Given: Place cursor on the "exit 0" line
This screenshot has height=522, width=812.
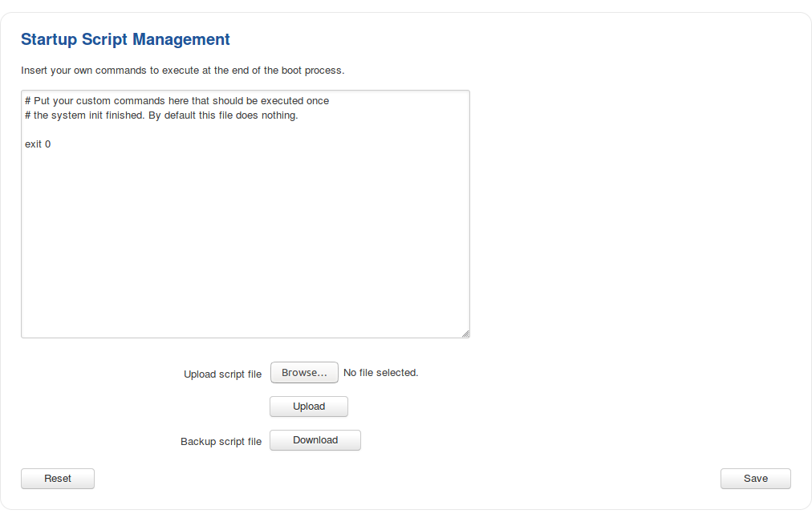Looking at the screenshot, I should (38, 144).
